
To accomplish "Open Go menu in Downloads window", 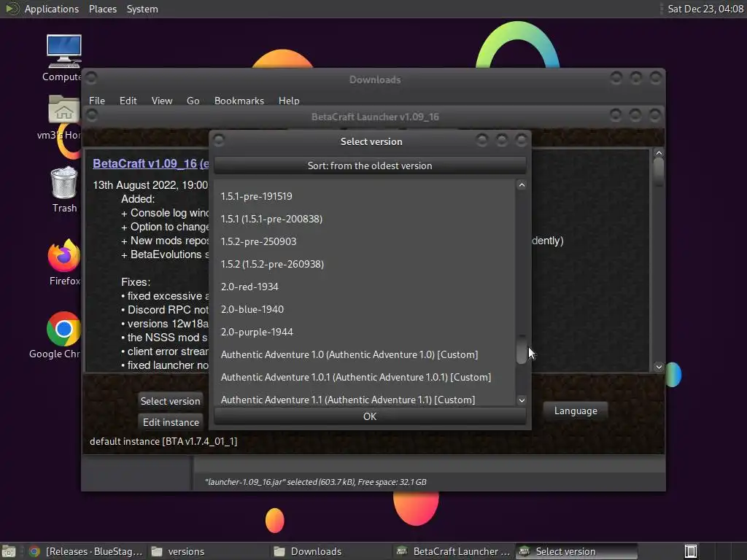I will pos(193,101).
